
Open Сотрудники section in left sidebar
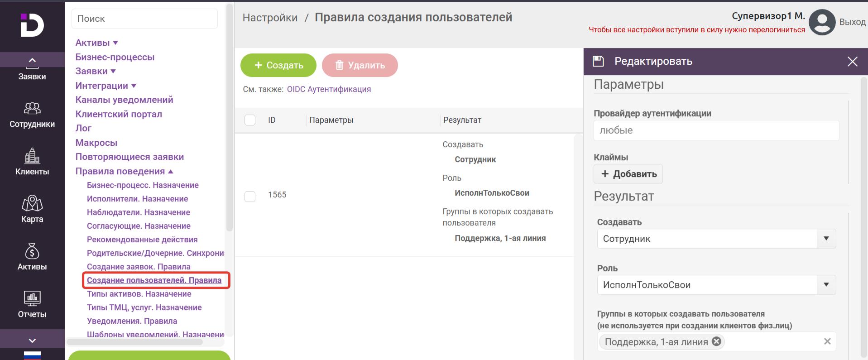pyautogui.click(x=32, y=115)
